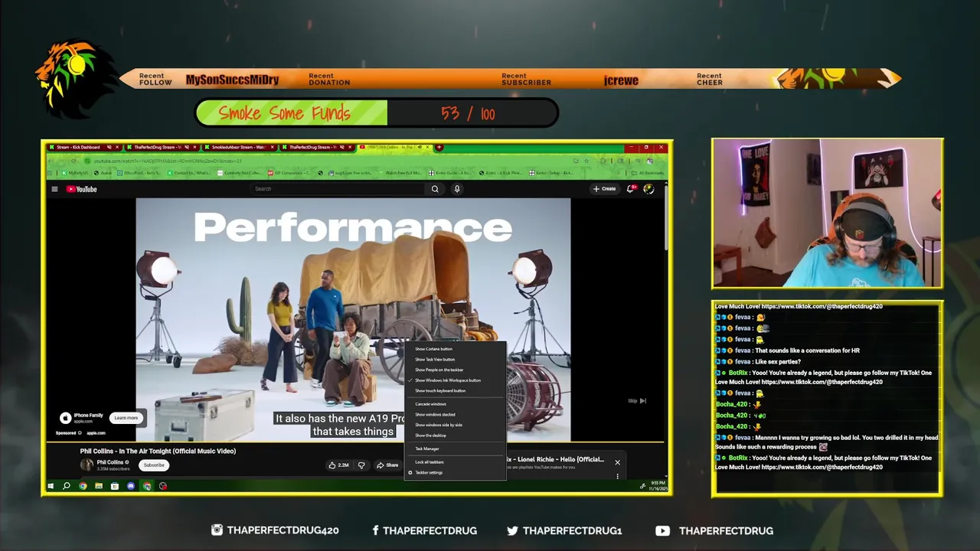Open the YouTube hamburger guide menu
This screenshot has width=980, height=551.
coord(54,189)
